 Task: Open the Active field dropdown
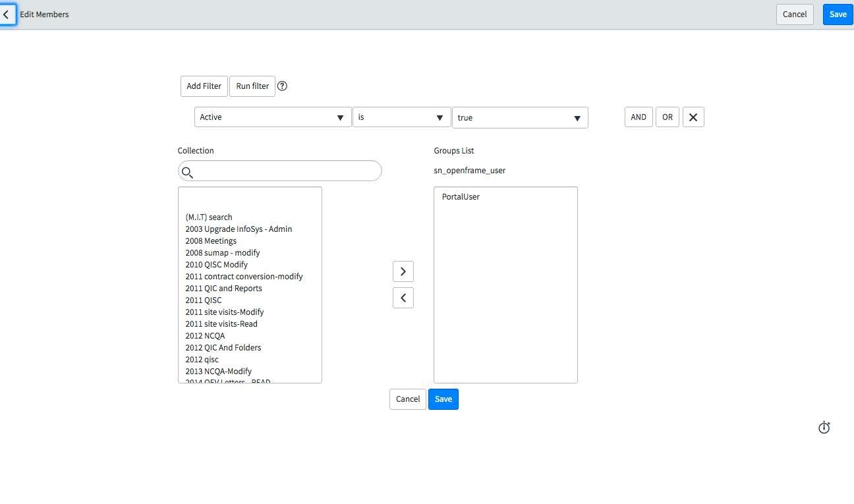coord(273,117)
